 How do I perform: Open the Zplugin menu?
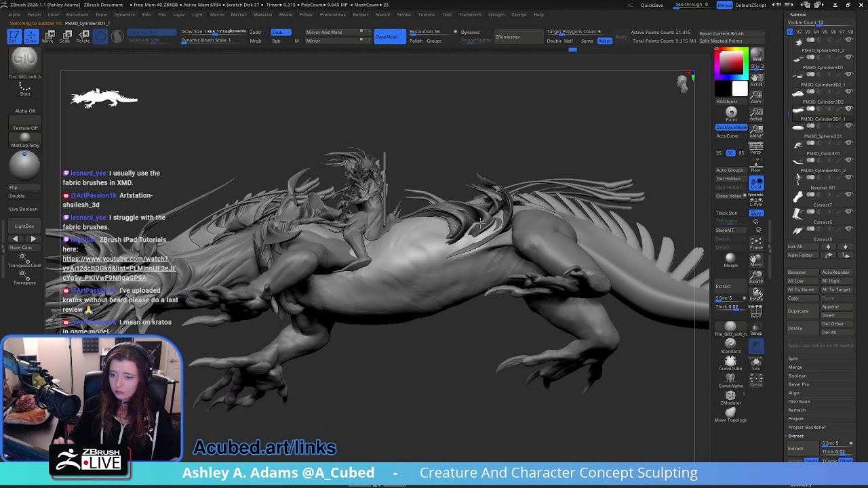(496, 14)
